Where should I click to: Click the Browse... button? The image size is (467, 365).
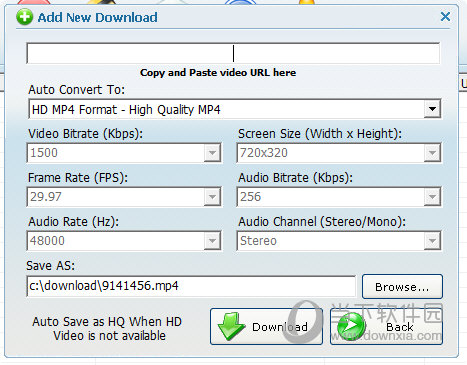[402, 287]
